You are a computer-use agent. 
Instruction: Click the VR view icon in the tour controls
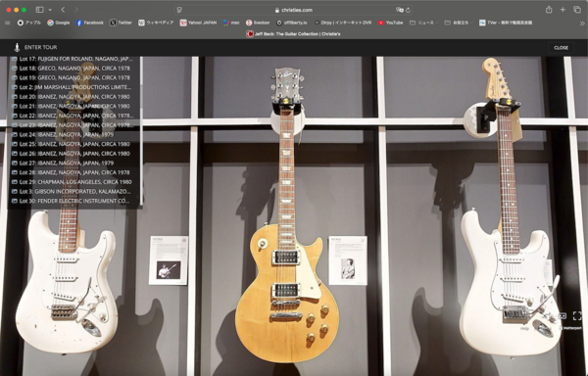[562, 316]
